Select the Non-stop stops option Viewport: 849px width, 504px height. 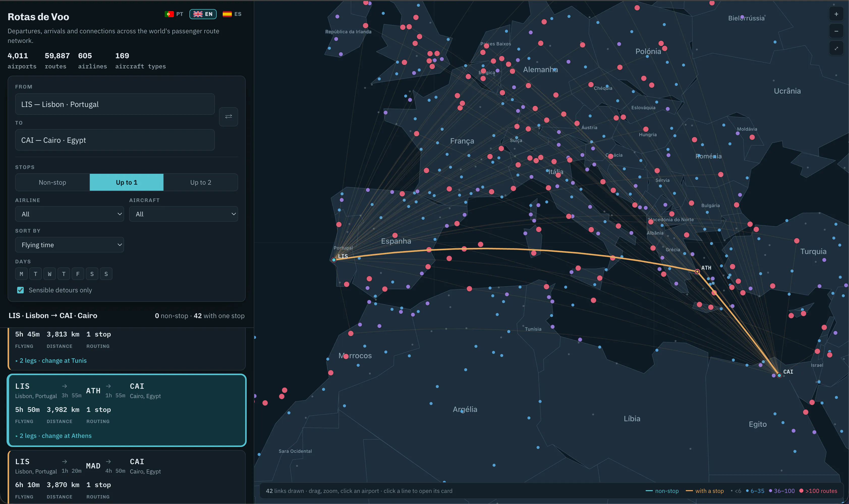[x=52, y=182]
